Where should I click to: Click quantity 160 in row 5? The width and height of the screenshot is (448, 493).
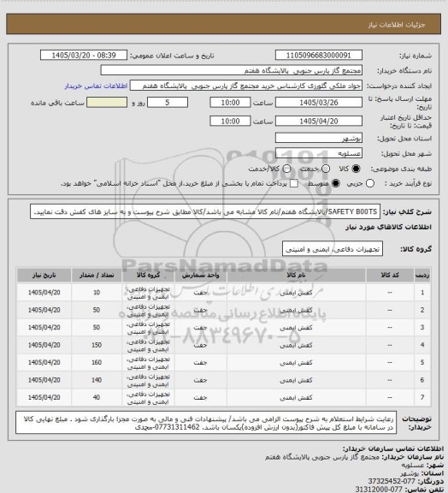(x=97, y=363)
